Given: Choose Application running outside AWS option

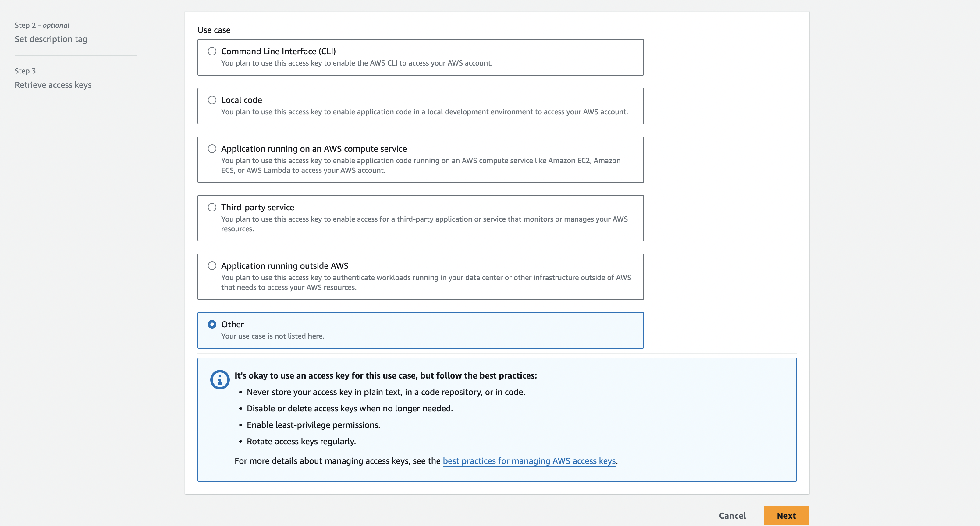Looking at the screenshot, I should pos(212,266).
